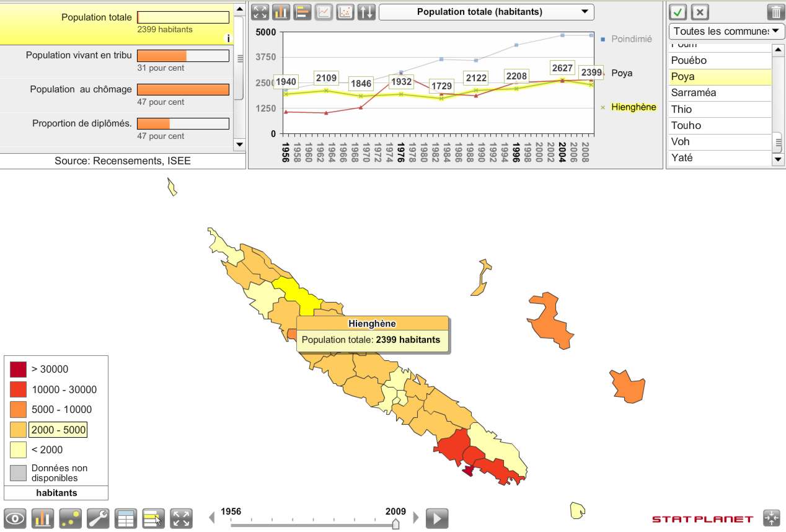Open the wrench options tool
The height and width of the screenshot is (532, 786).
click(x=98, y=518)
